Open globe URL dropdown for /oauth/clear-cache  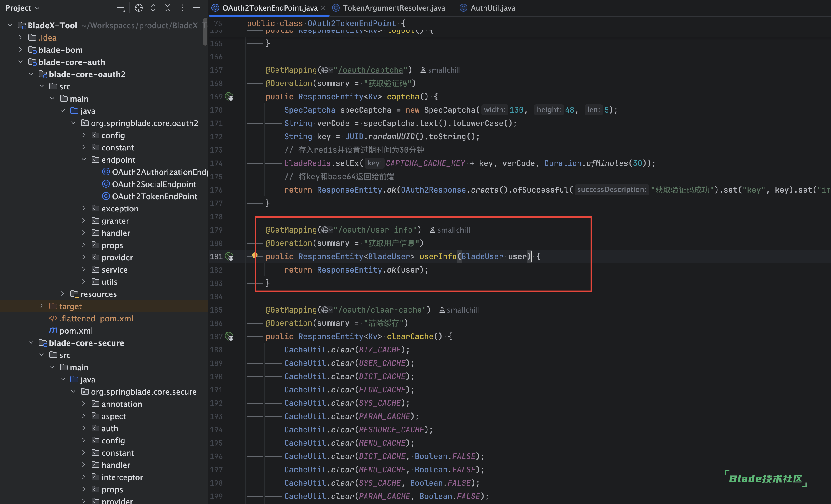[327, 310]
